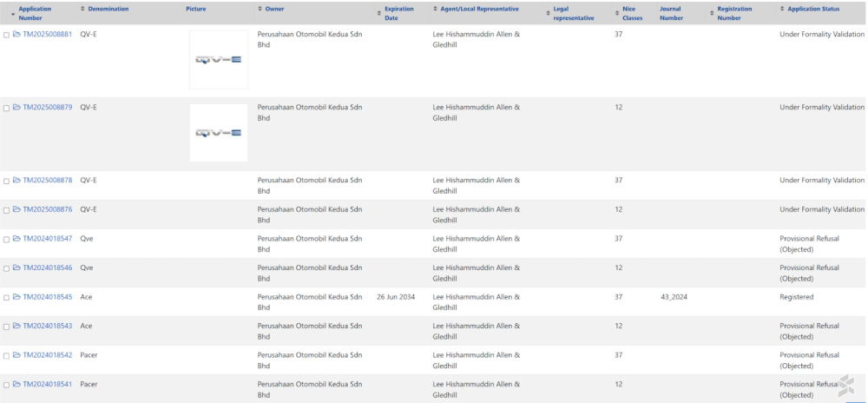
Task: Click folder icon beside TM2024018547
Action: [x=16, y=239]
